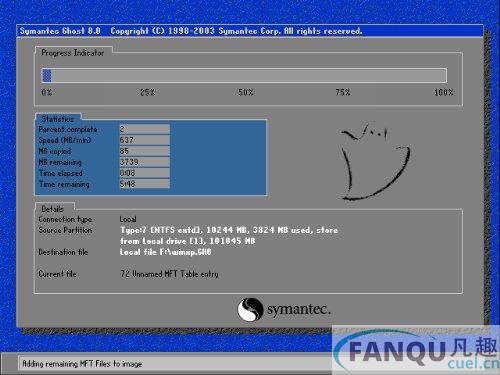Click the 50% mark on progress indicator
The width and height of the screenshot is (500, 375).
pos(246,92)
